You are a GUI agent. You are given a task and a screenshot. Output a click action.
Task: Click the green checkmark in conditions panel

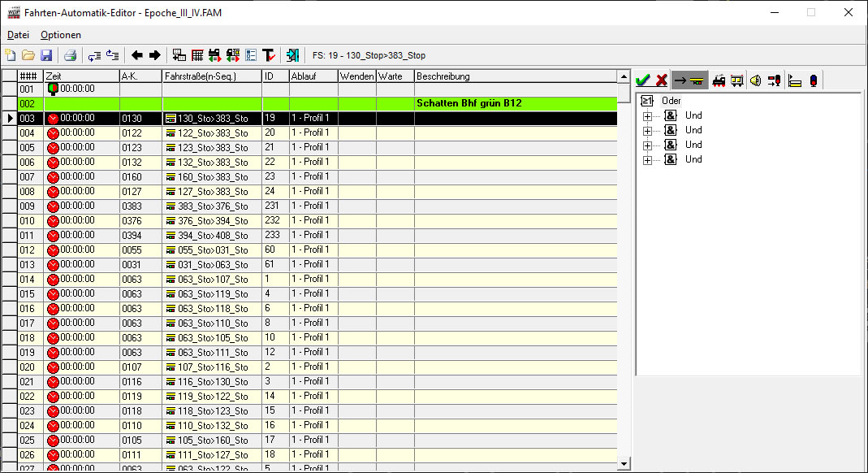[x=643, y=80]
